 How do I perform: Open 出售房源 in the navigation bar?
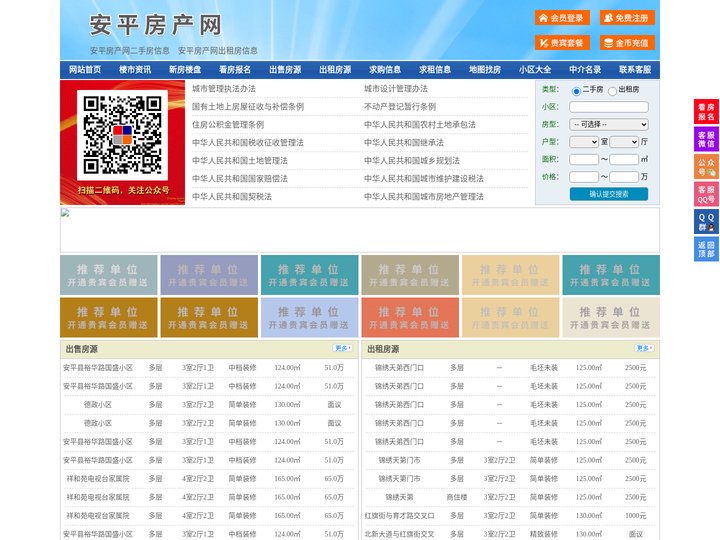tap(285, 70)
